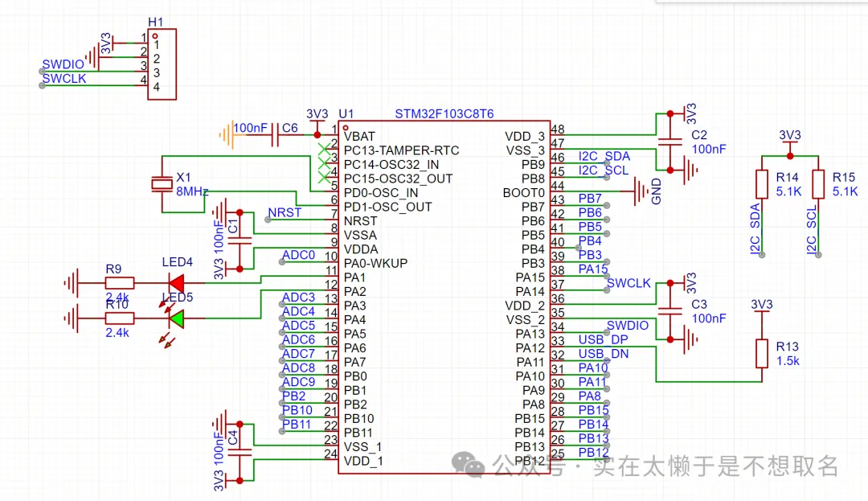Select the green LED5 diode symbol
The width and height of the screenshot is (868, 501).
(176, 319)
